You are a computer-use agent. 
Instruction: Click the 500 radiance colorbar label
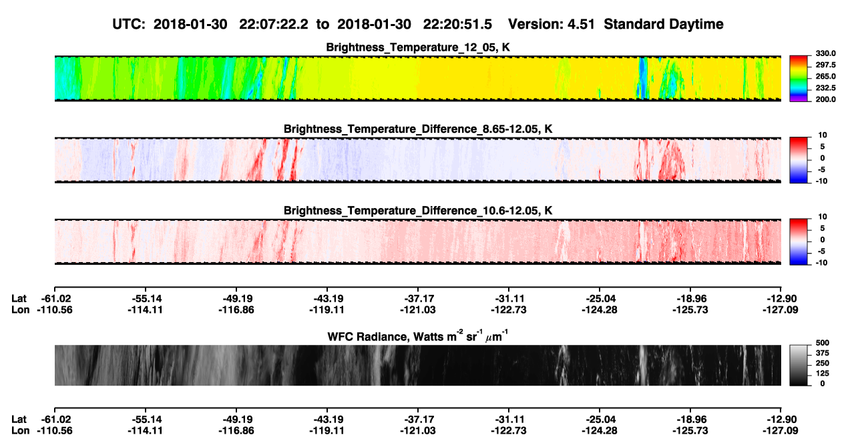(821, 343)
